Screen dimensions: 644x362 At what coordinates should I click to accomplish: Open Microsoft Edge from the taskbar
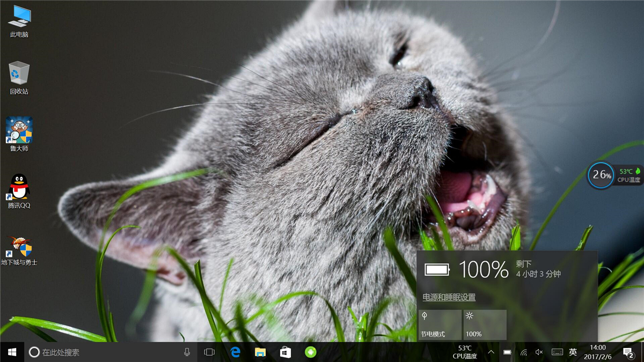tap(235, 352)
